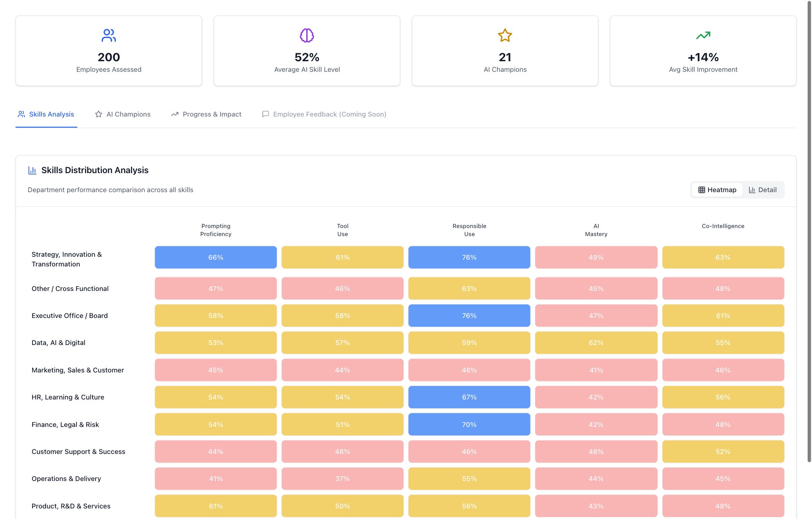Click Marketing row 41% AI Mastery cell
This screenshot has height=519, width=812.
tap(596, 370)
